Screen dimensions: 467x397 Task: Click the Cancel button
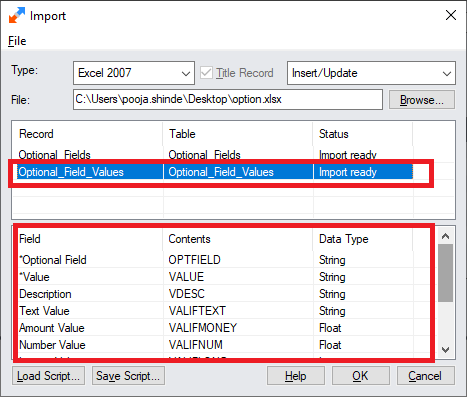pos(425,376)
